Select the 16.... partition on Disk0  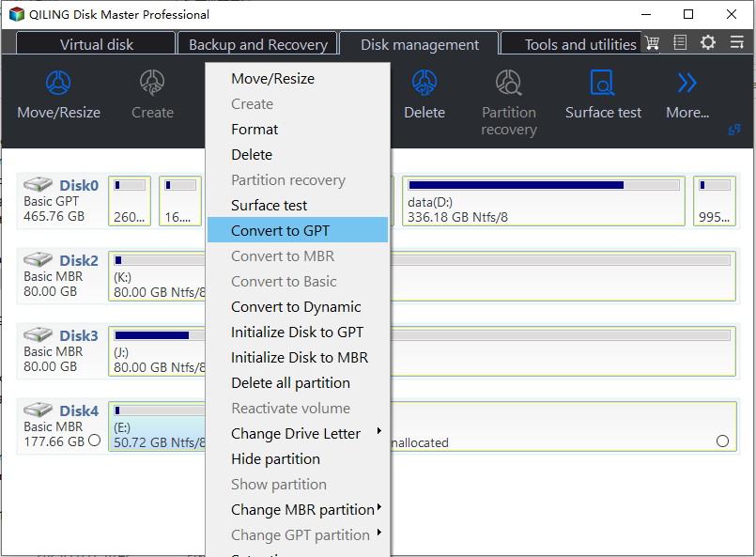point(179,201)
